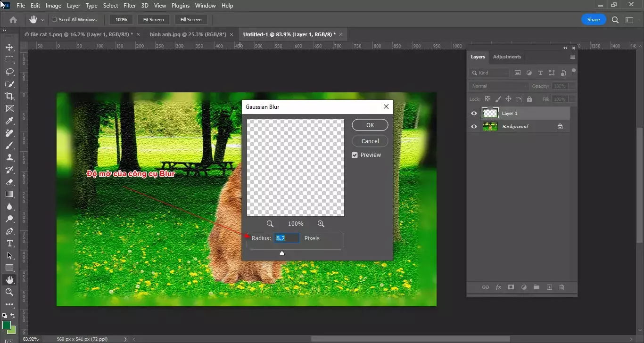Viewport: 644px width, 343px height.
Task: Select the Move tool
Action: (9, 47)
